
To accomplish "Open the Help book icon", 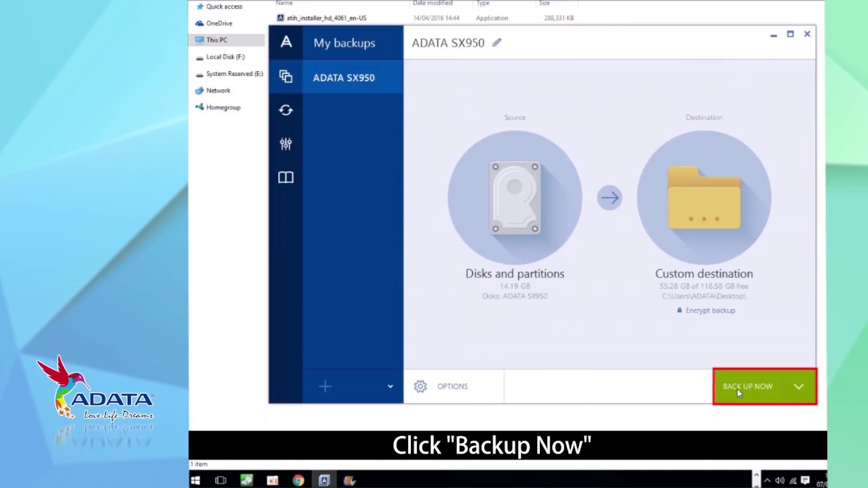I will (285, 177).
